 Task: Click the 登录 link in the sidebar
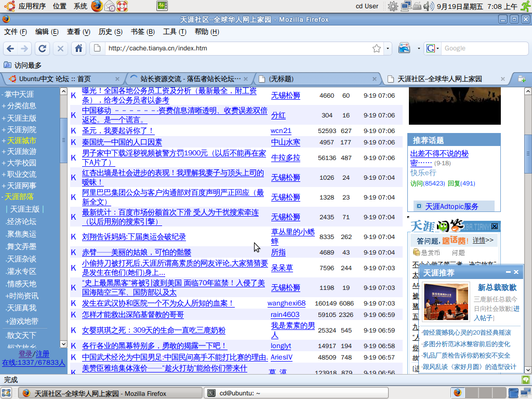pos(25,354)
